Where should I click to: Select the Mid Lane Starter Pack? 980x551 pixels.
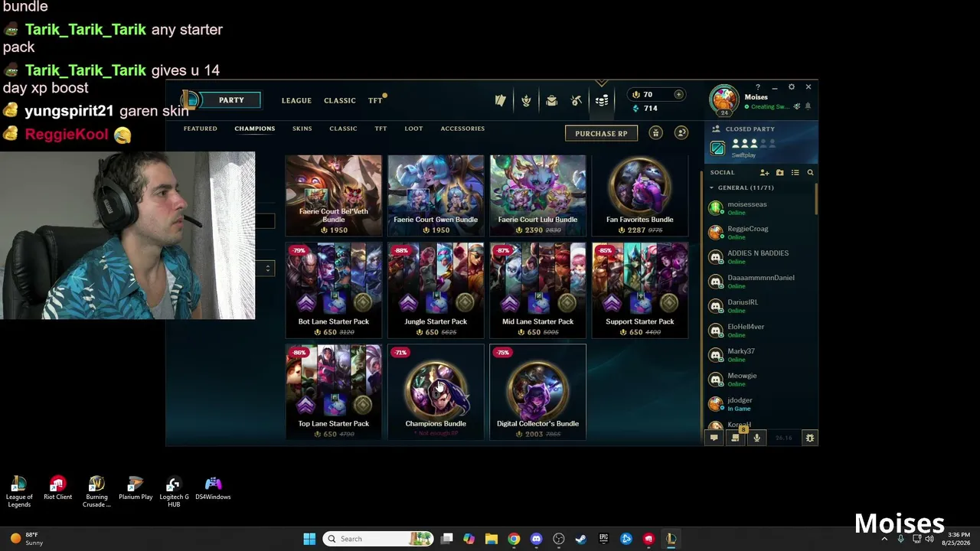pyautogui.click(x=537, y=290)
